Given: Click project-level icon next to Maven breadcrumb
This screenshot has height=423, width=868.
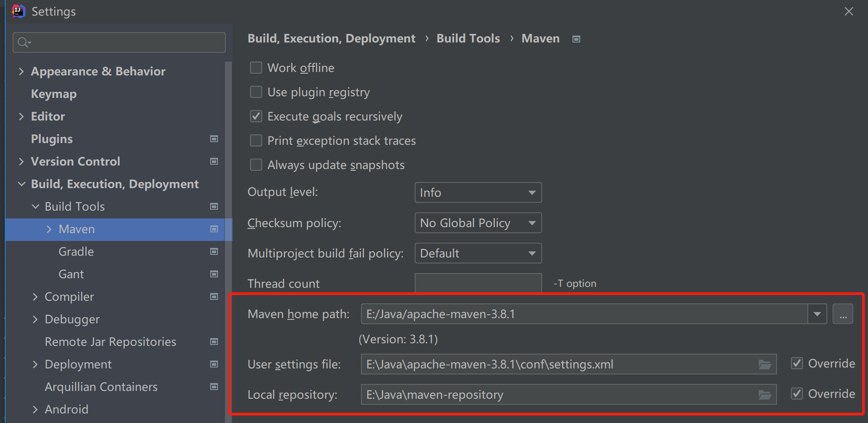Looking at the screenshot, I should click(x=576, y=39).
